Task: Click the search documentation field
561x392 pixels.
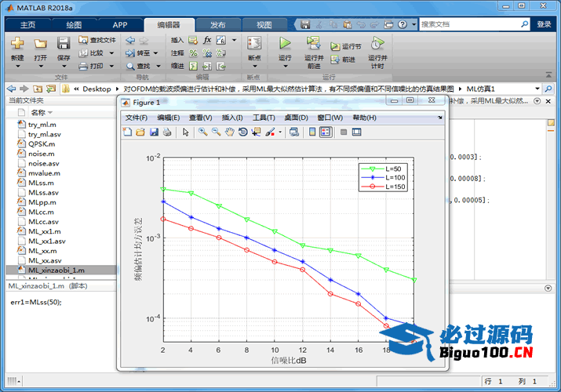Action: click(x=469, y=24)
